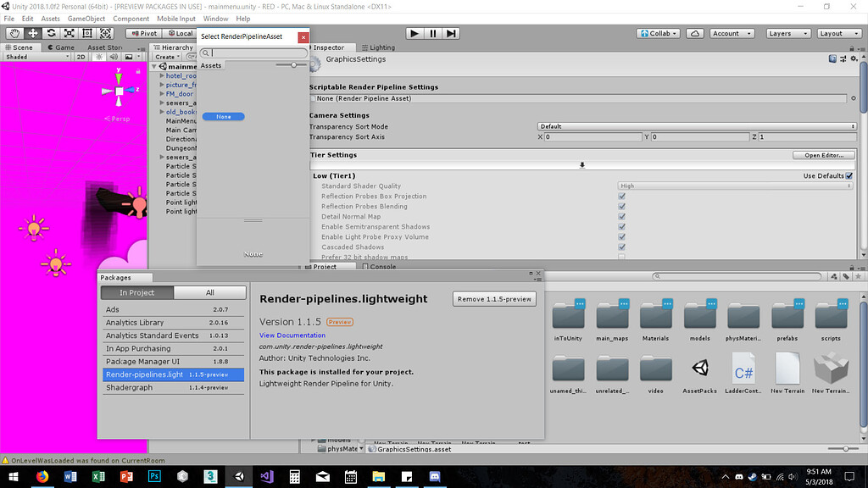Open the Collab dropdown
The height and width of the screenshot is (488, 868).
coord(658,33)
